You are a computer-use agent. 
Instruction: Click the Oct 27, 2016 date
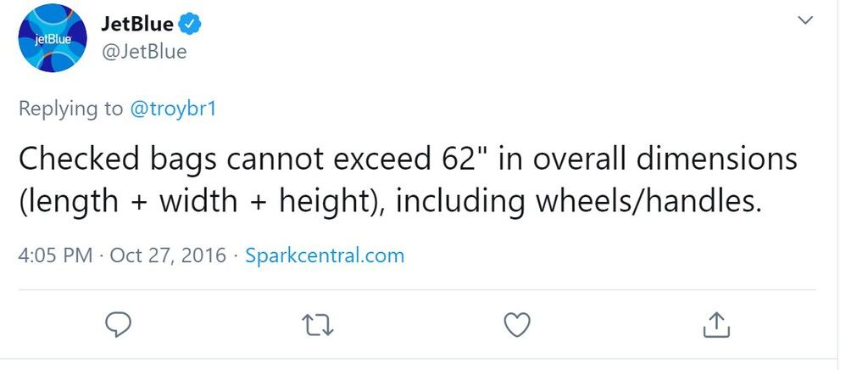coord(169,255)
